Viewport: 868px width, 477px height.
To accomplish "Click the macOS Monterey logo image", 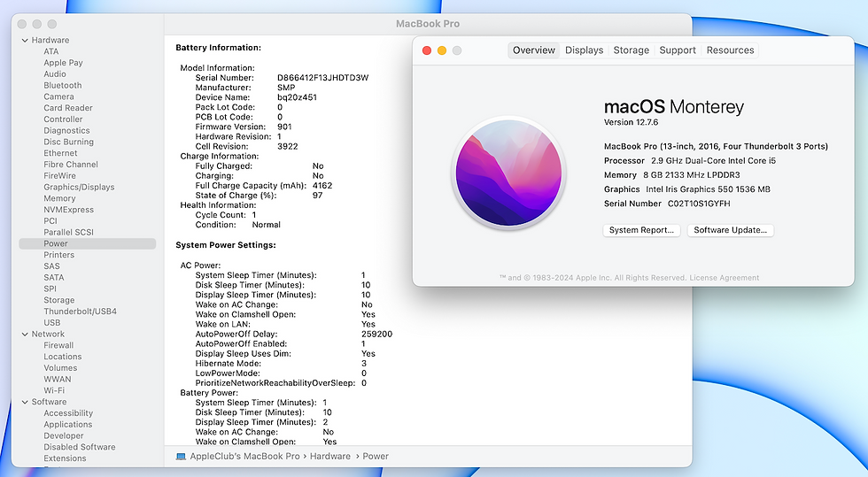I will pyautogui.click(x=508, y=173).
